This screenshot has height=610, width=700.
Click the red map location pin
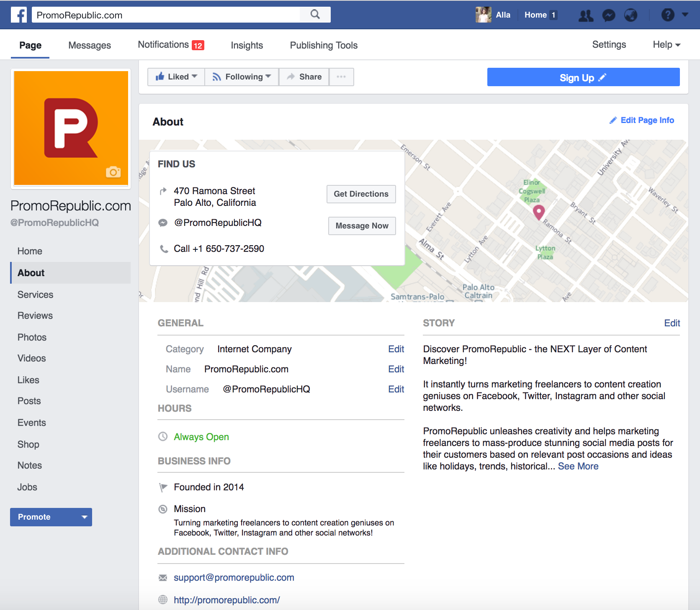(538, 212)
